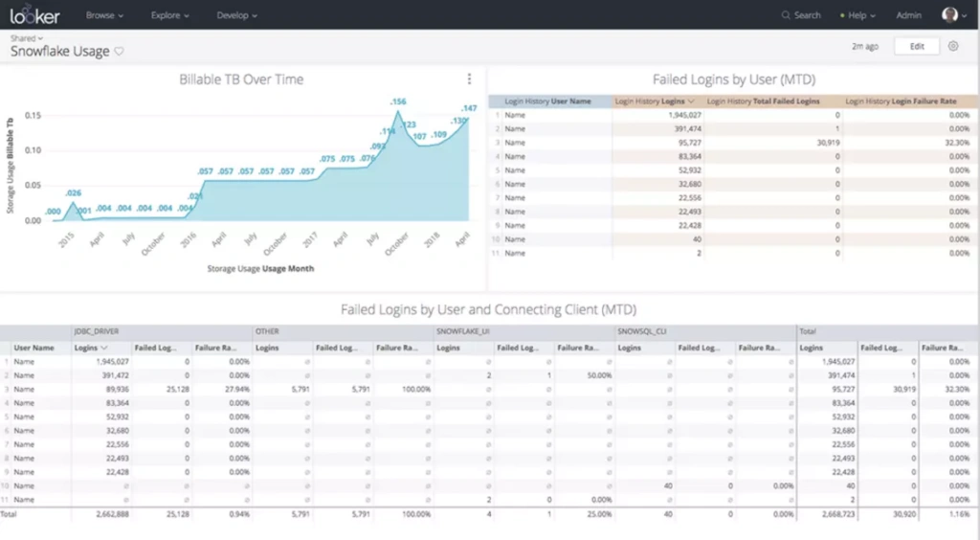Open the Browse menu
Viewport: 980px width, 540px height.
(x=104, y=15)
